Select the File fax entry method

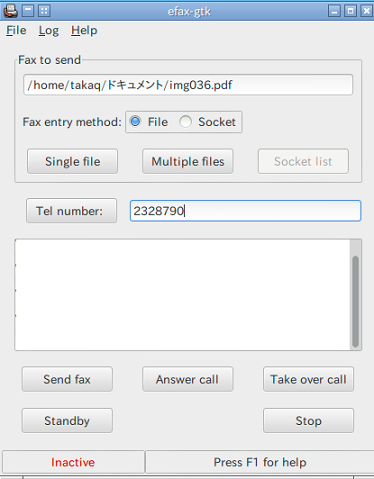point(149,122)
